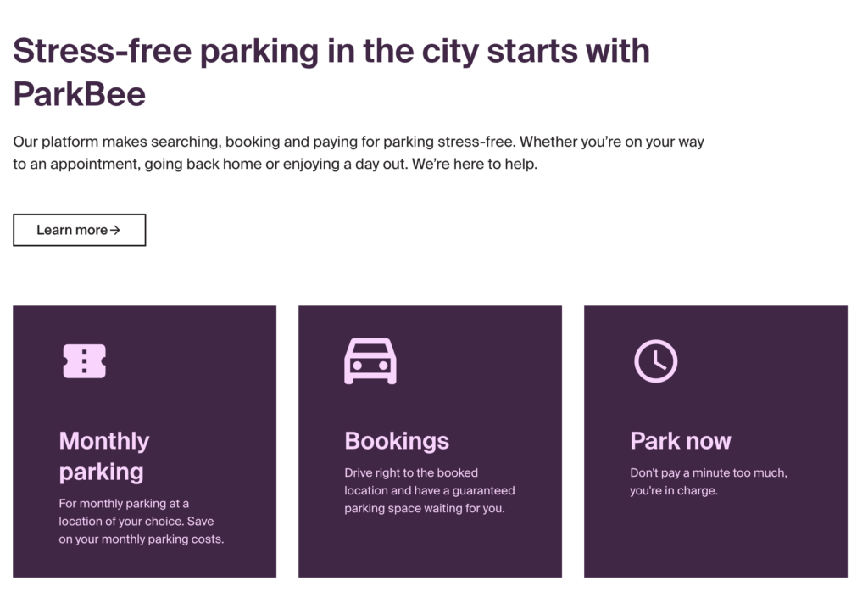Image resolution: width=868 pixels, height=592 pixels.
Task: Click the 'you're in charge.' text line
Action: [674, 490]
